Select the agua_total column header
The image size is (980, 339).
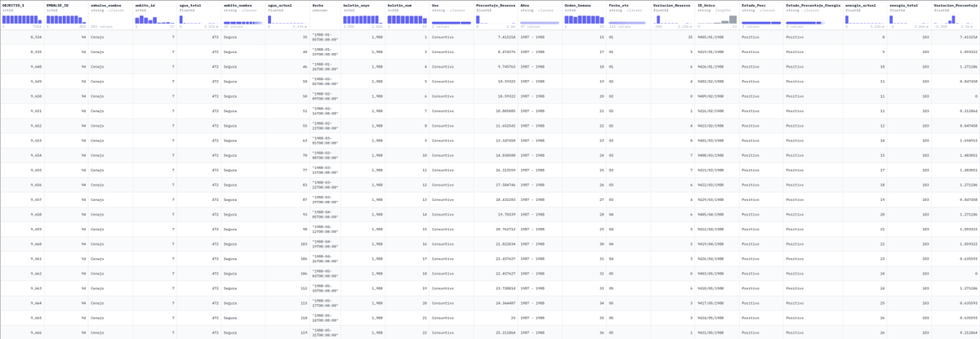pos(189,5)
